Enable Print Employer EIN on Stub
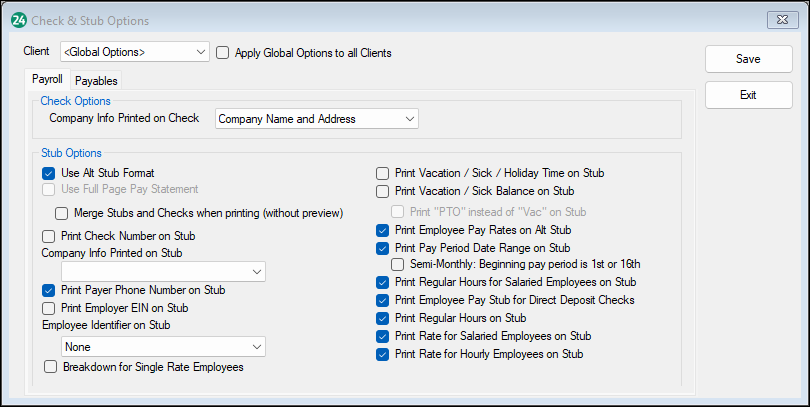Viewport: 810px width, 407px height. click(x=49, y=308)
